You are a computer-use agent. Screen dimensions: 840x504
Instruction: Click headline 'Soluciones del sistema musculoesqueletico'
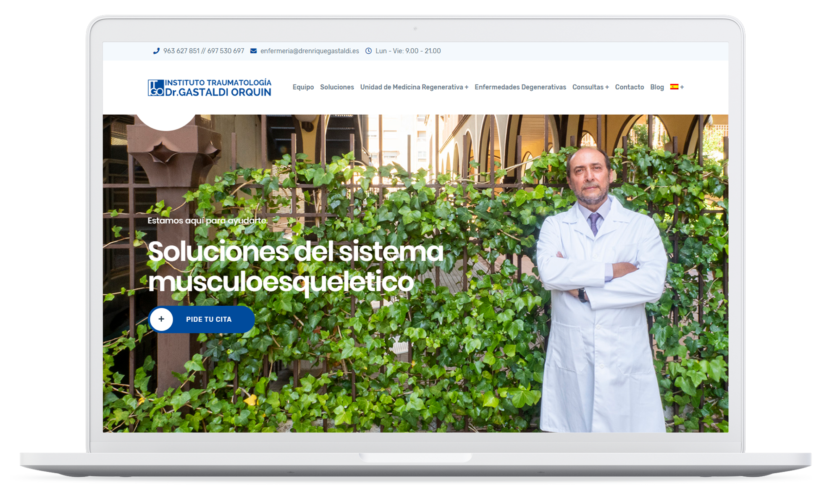(295, 267)
